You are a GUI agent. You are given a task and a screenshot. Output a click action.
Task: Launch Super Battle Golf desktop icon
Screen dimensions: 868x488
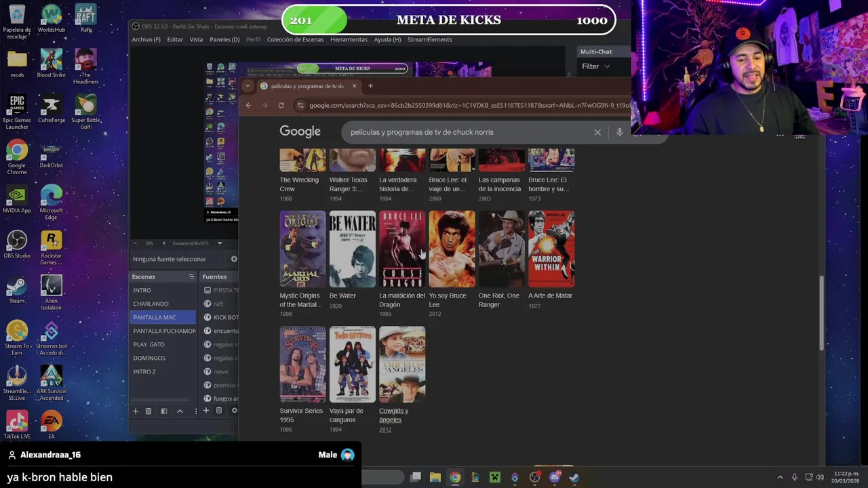coord(85,112)
